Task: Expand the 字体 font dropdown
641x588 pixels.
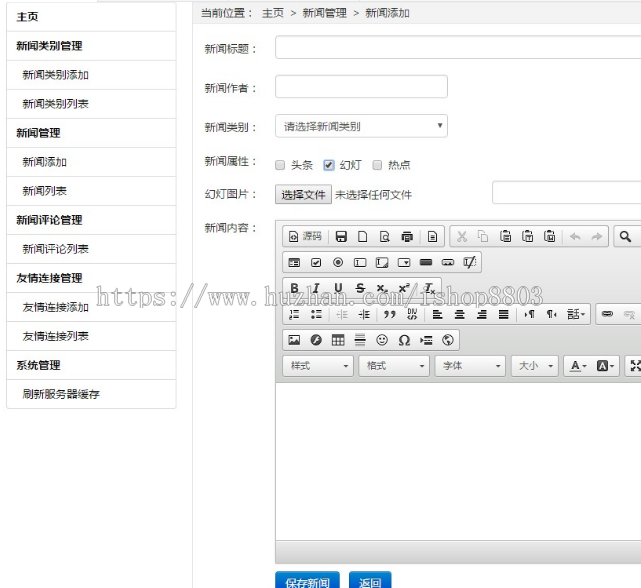Action: pyautogui.click(x=469, y=366)
